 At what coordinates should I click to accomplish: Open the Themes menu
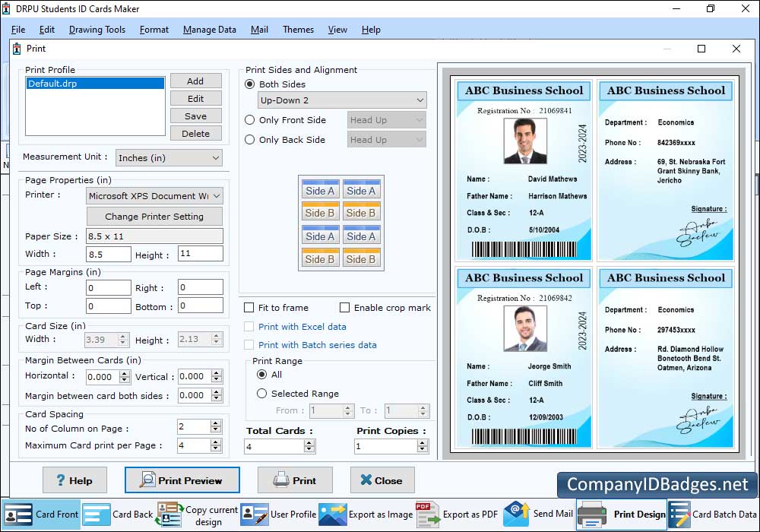click(298, 30)
